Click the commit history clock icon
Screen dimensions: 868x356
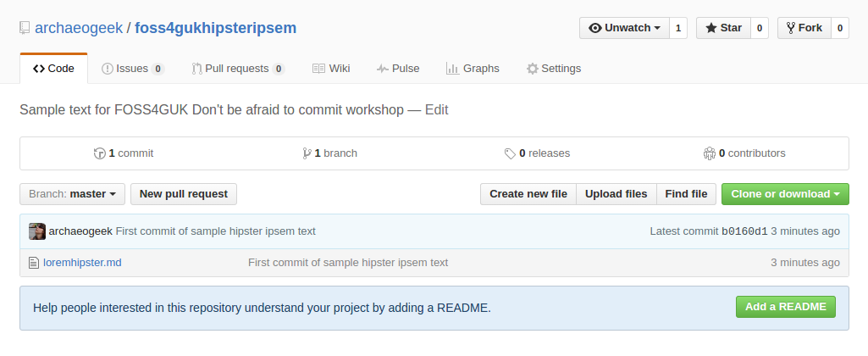tap(100, 153)
